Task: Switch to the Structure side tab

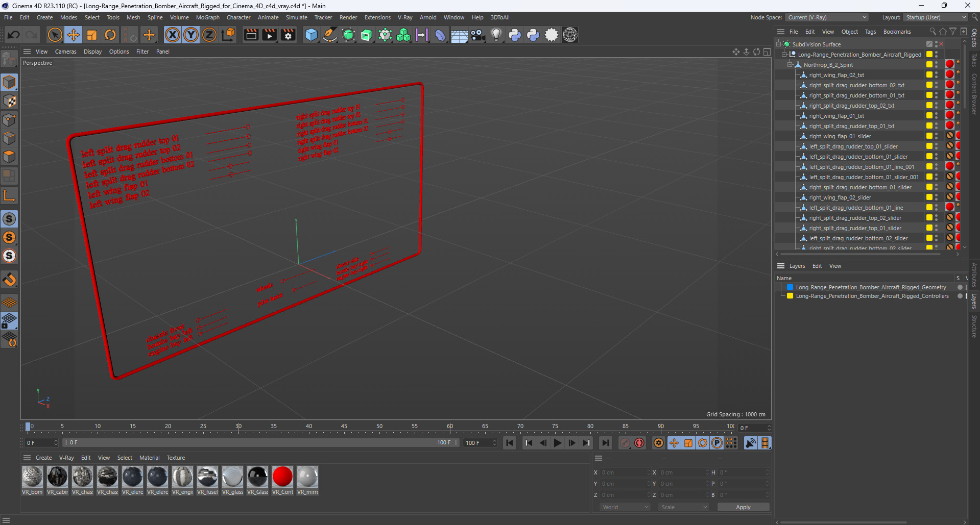Action: pyautogui.click(x=974, y=326)
